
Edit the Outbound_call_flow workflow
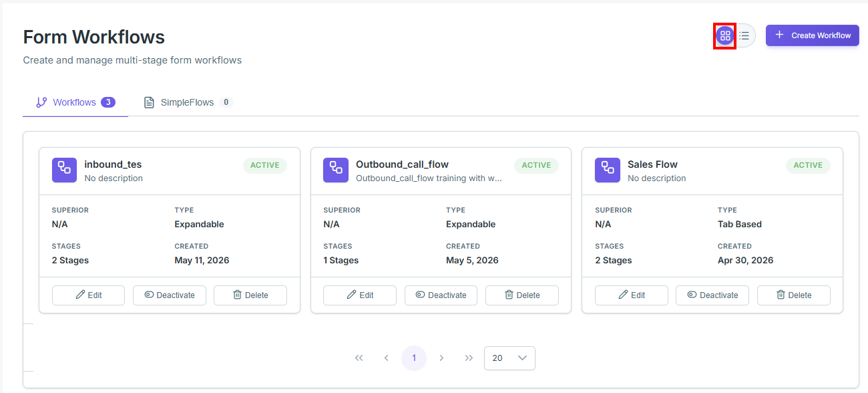click(360, 295)
